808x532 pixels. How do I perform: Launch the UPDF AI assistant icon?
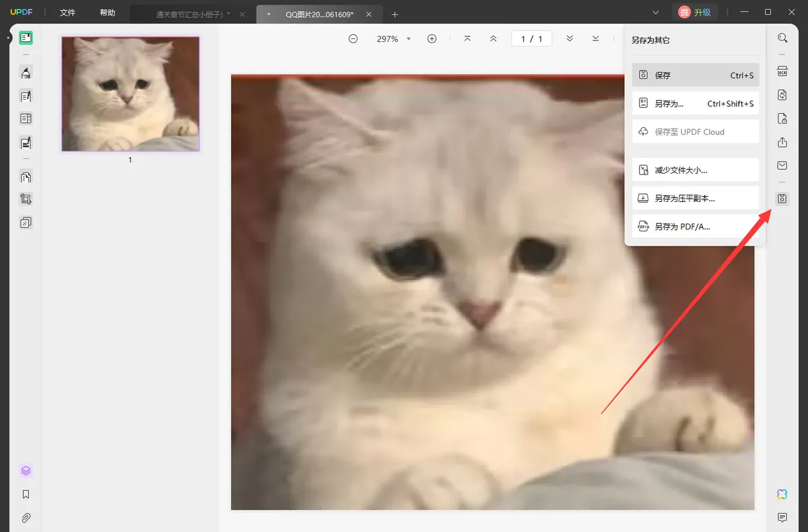[782, 494]
